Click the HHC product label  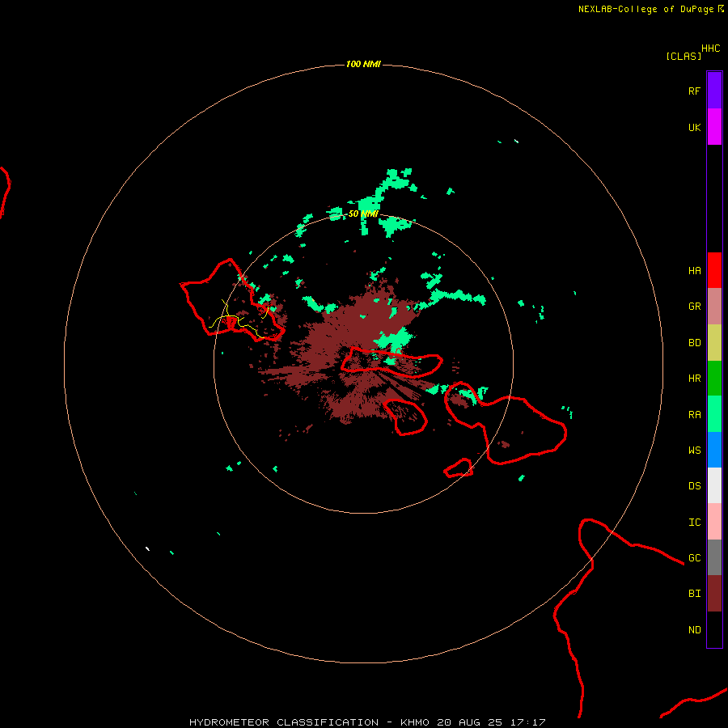tap(711, 49)
